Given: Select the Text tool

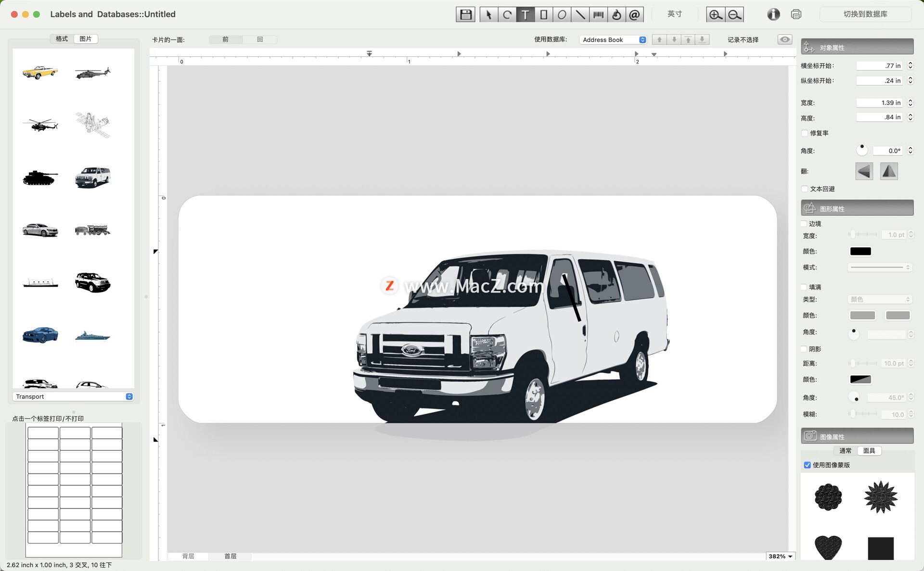Looking at the screenshot, I should 525,14.
